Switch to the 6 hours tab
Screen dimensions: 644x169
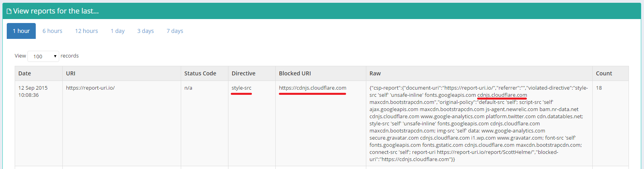tap(52, 31)
